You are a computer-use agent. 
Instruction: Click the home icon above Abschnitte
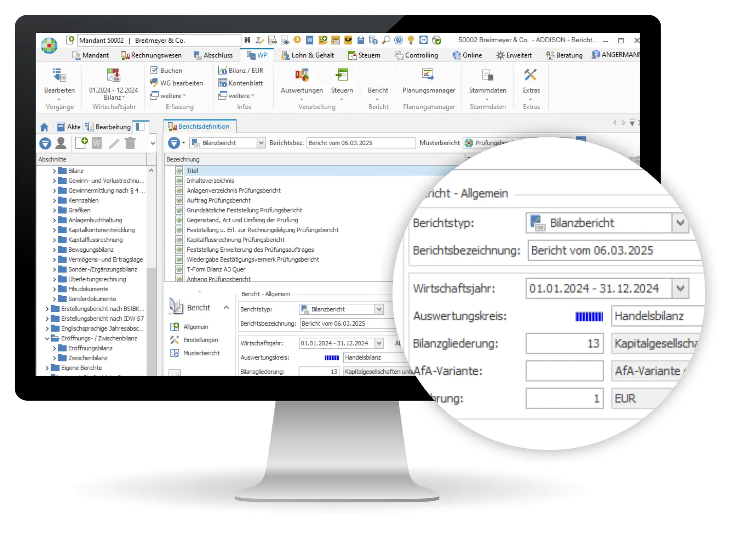(45, 127)
